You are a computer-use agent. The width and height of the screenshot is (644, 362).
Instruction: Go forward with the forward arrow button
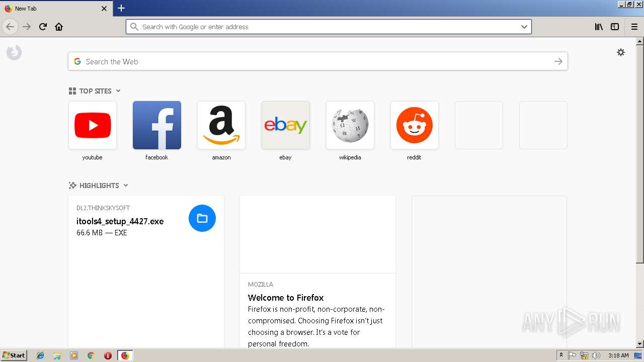coord(27,27)
